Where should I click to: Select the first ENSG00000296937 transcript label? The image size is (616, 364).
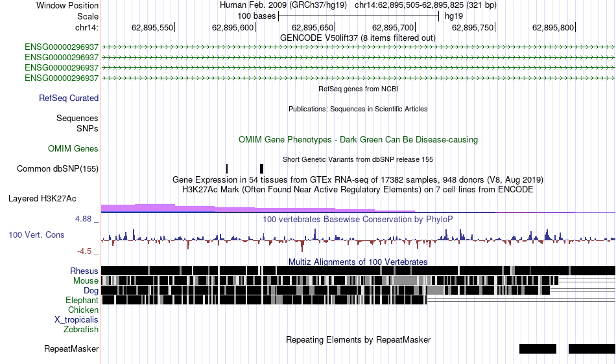click(x=62, y=47)
